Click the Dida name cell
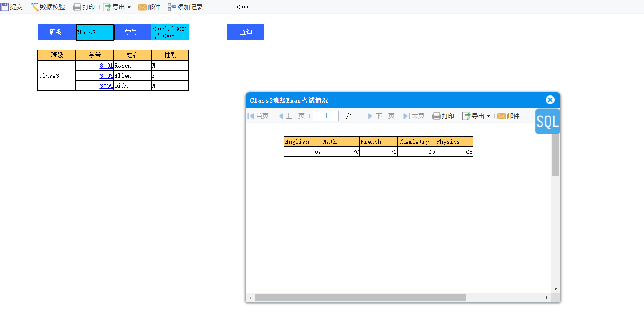 coord(132,86)
